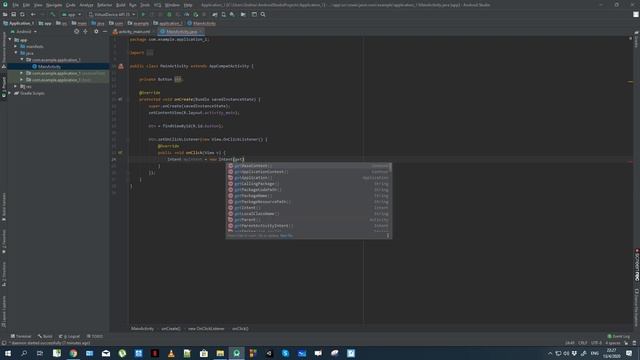640x360 pixels.
Task: Expand the res folder
Action: [16, 87]
